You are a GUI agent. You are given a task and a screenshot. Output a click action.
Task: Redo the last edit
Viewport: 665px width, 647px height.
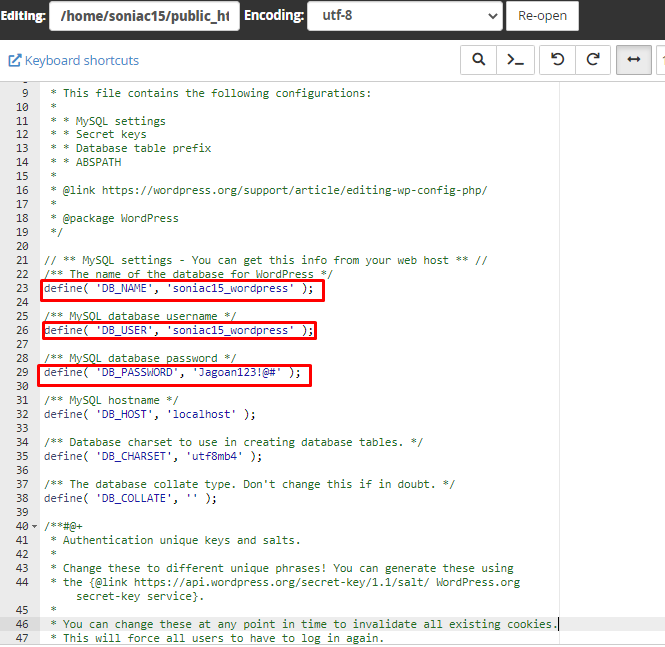(593, 60)
